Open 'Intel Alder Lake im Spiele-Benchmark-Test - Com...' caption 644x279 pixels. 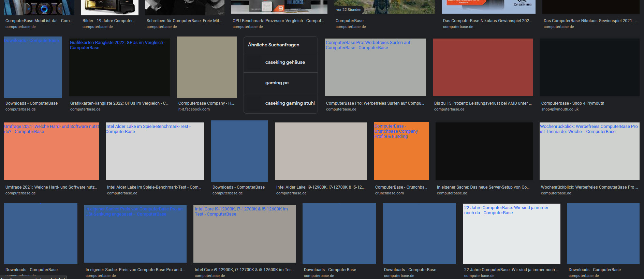(x=154, y=187)
